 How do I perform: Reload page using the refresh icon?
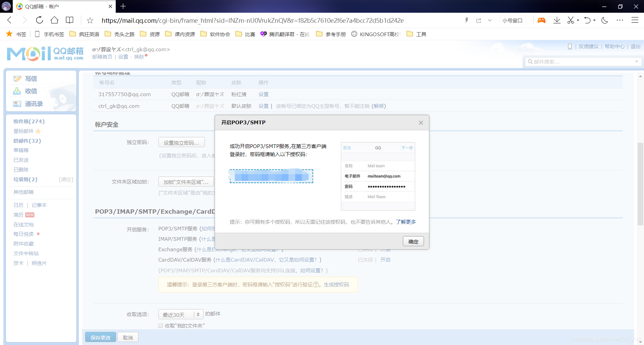[39, 20]
